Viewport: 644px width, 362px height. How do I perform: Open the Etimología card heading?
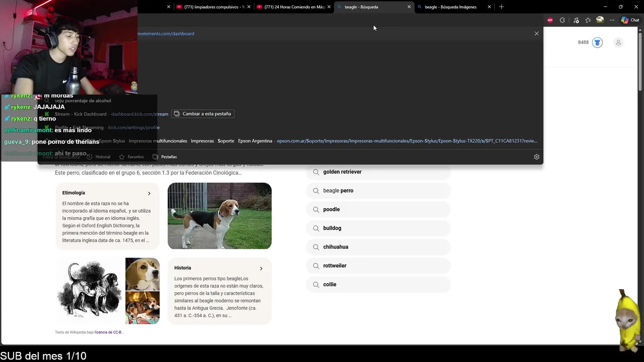(x=73, y=193)
